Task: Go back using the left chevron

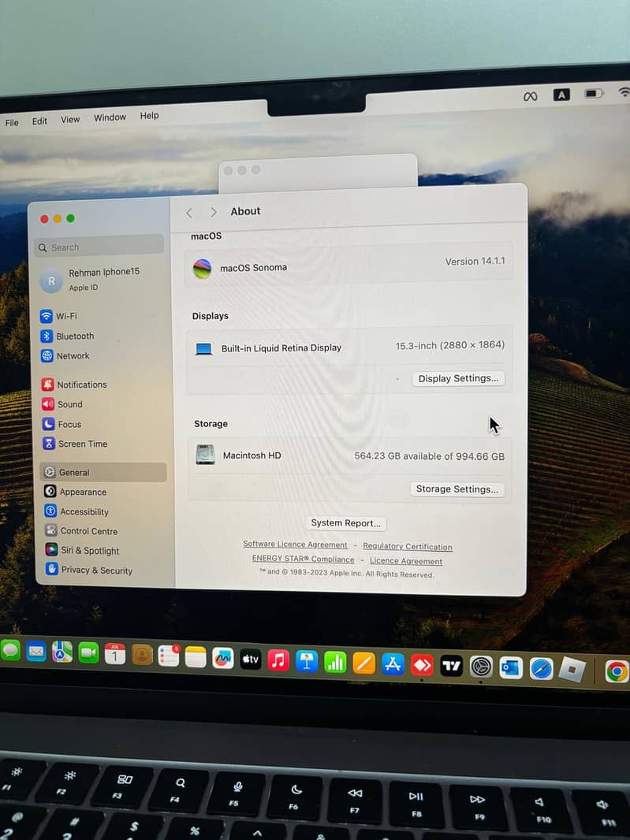Action: tap(189, 214)
